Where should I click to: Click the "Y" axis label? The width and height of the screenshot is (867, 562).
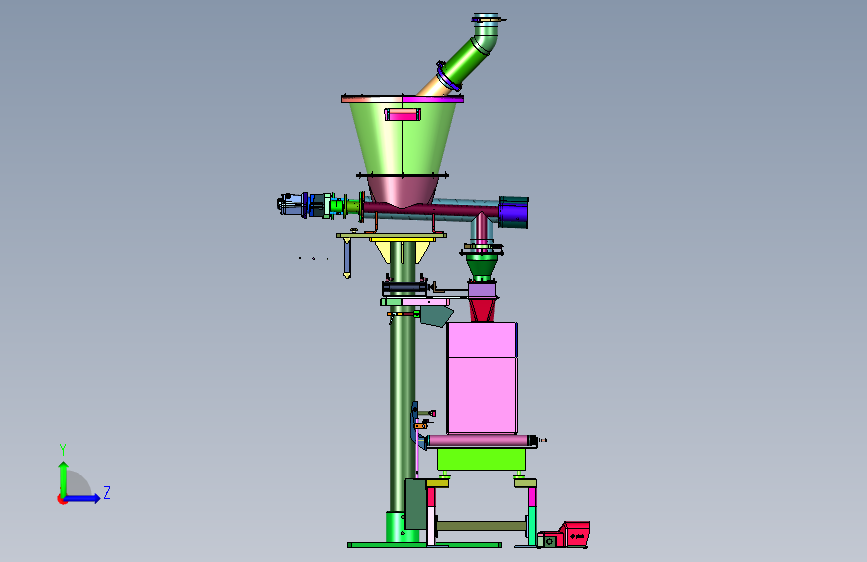pos(63,450)
